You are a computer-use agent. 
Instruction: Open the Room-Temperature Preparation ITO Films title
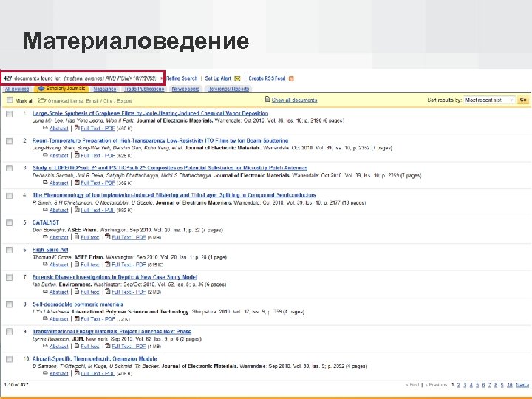tap(160, 140)
